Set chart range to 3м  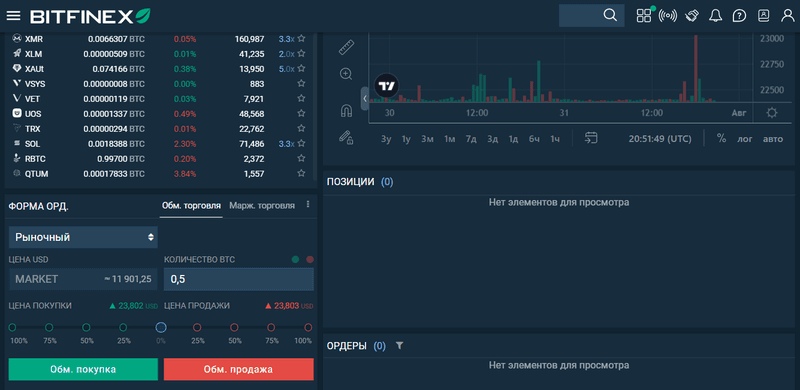click(428, 139)
